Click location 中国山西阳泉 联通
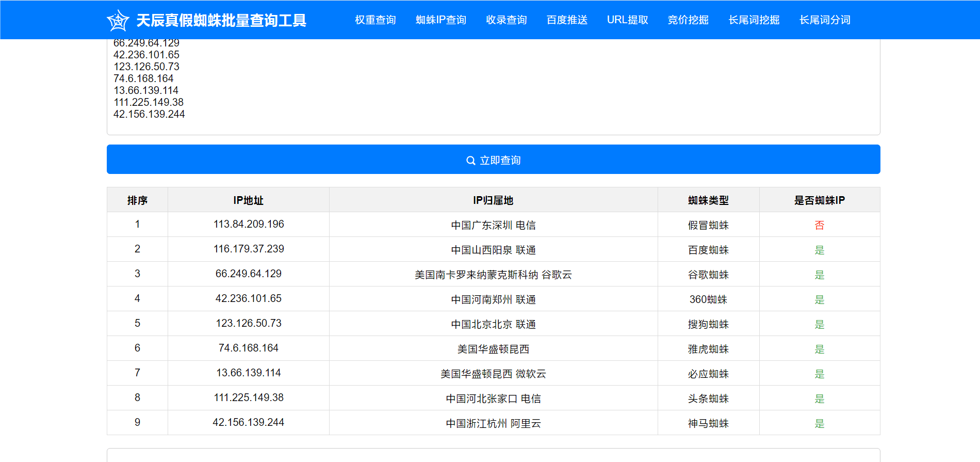The image size is (980, 462). [x=494, y=250]
